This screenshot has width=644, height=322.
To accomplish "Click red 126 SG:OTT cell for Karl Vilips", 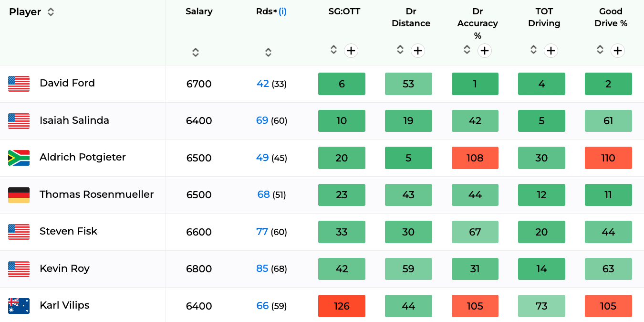I will click(x=342, y=306).
